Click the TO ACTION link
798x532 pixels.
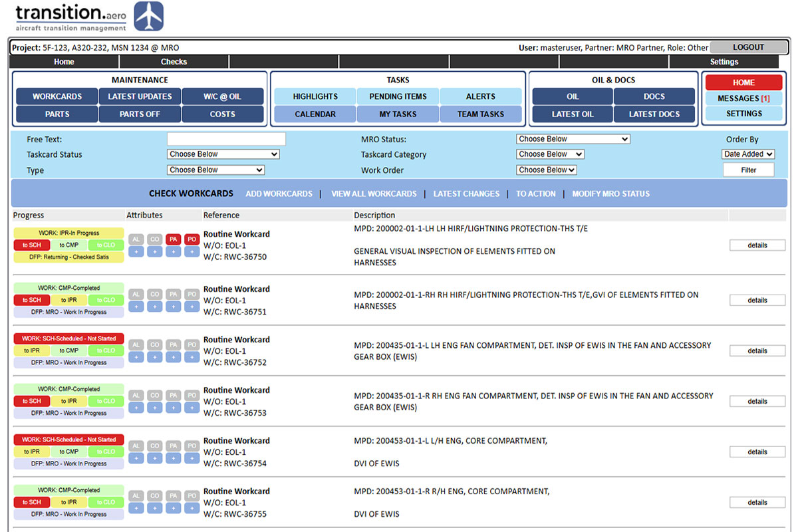tap(536, 194)
